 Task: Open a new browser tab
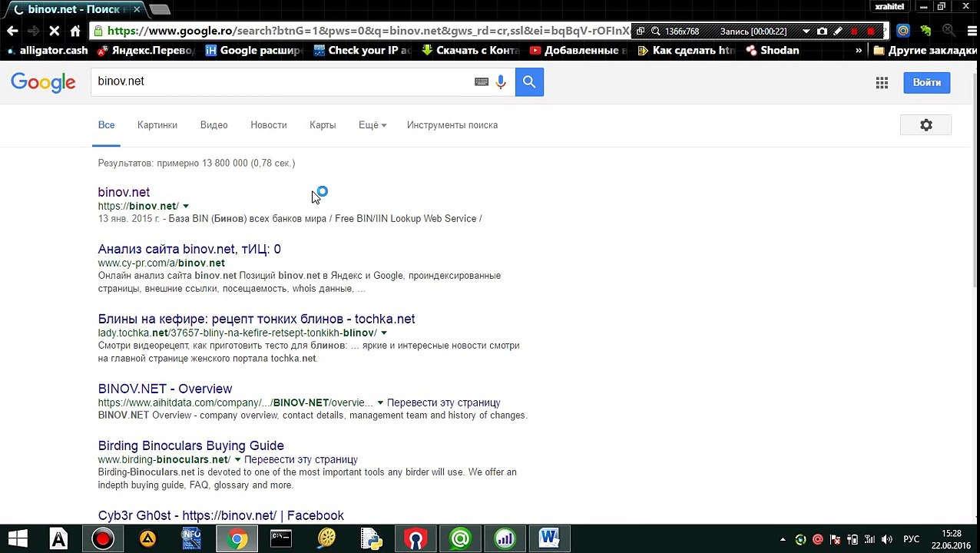[x=160, y=10]
